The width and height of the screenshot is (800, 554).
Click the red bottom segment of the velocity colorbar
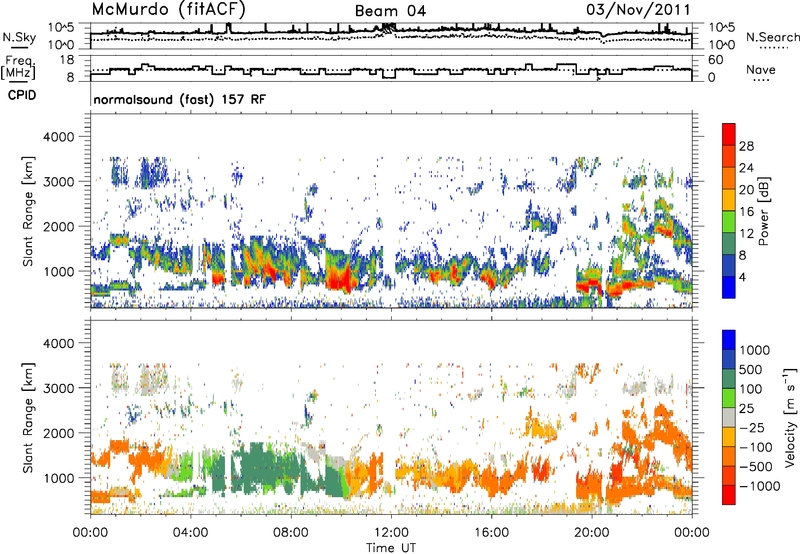(x=729, y=495)
